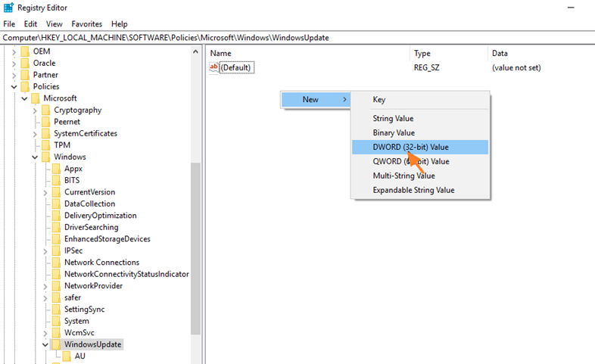Open the Help menu
595x364 pixels.
(x=119, y=24)
